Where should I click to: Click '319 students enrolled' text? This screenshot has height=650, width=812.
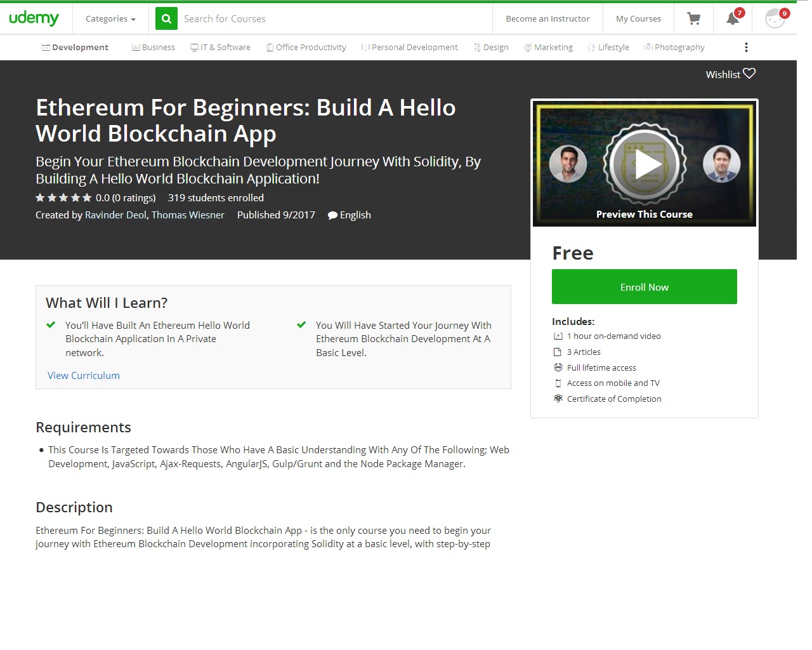pos(216,198)
